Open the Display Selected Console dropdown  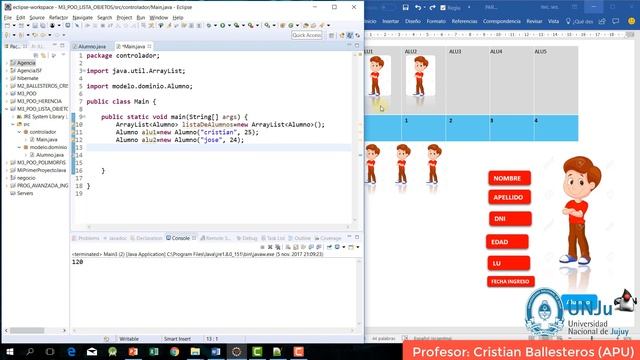pos(343,247)
